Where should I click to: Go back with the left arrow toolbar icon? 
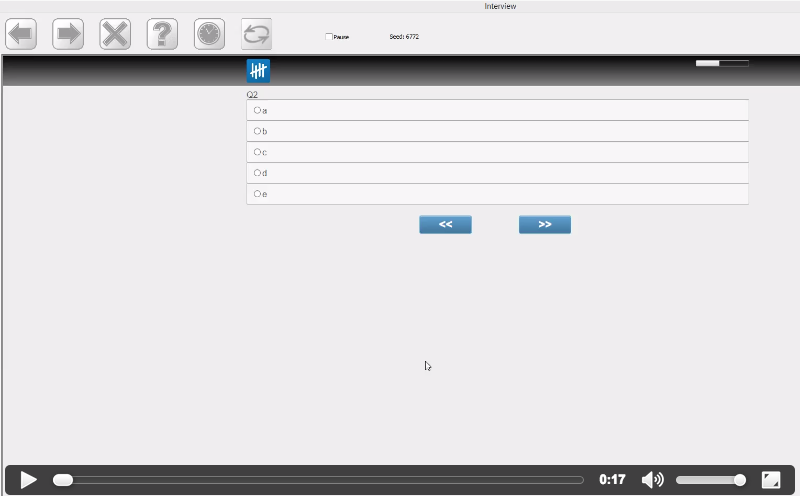click(21, 34)
